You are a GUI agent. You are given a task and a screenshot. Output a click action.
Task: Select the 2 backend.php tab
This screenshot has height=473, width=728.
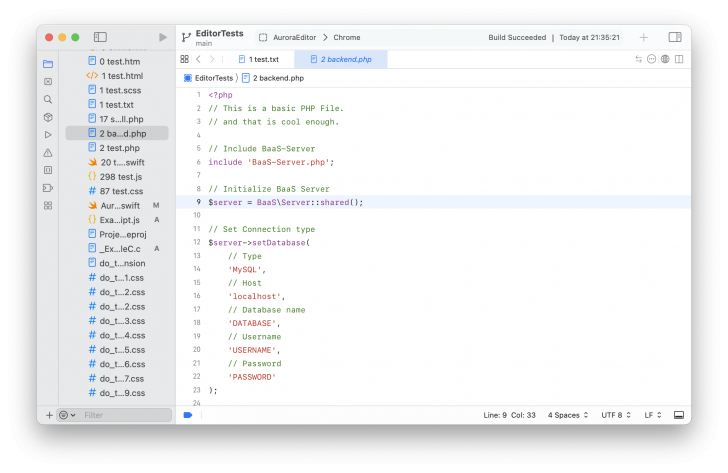tap(341, 59)
